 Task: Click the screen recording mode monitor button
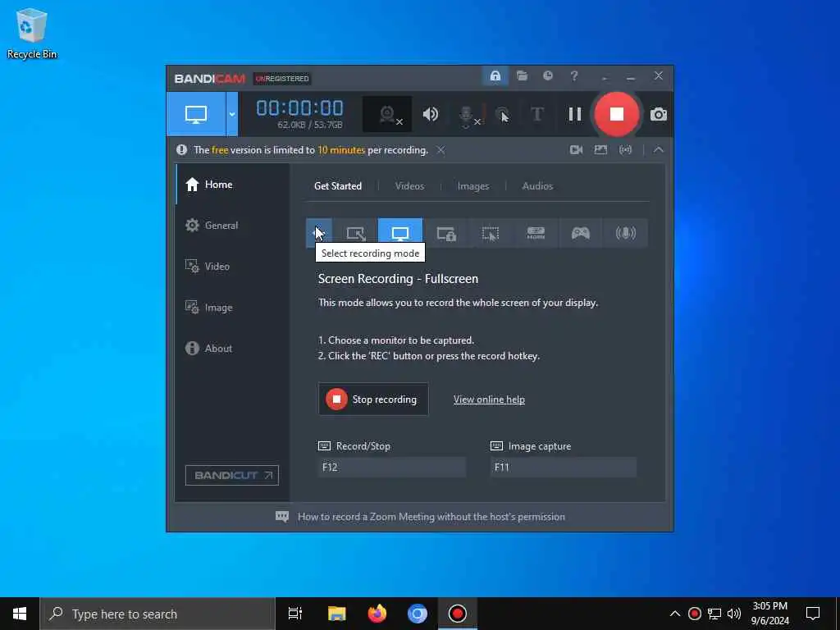pos(196,114)
